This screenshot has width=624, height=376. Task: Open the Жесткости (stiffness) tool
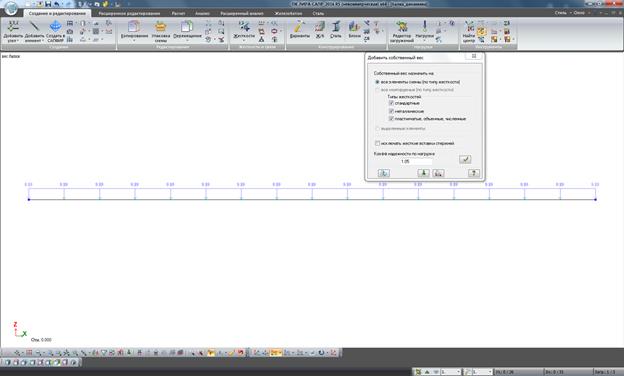coord(244,30)
